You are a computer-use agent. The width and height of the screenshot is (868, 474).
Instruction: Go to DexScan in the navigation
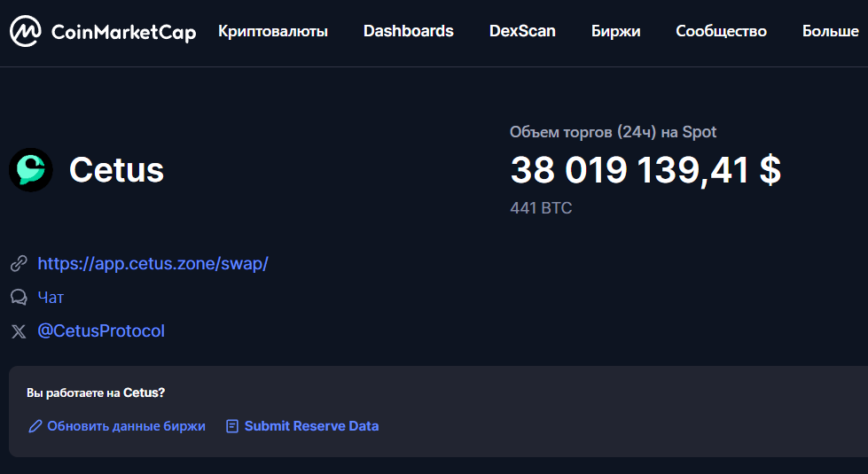coord(522,32)
